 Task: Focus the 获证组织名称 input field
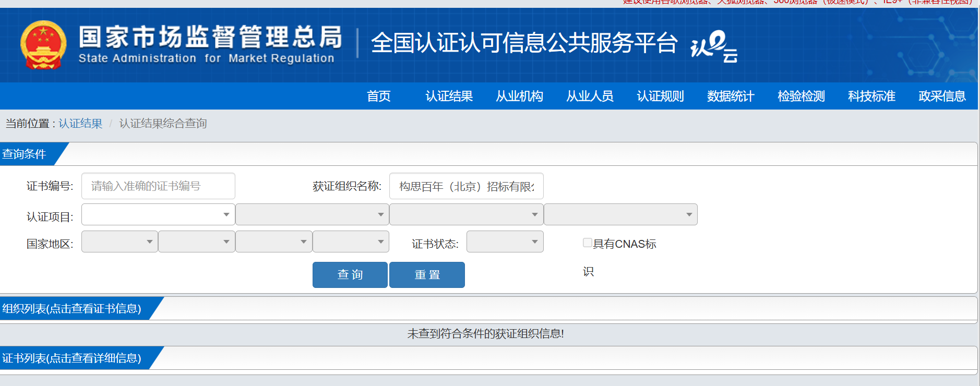coord(467,186)
